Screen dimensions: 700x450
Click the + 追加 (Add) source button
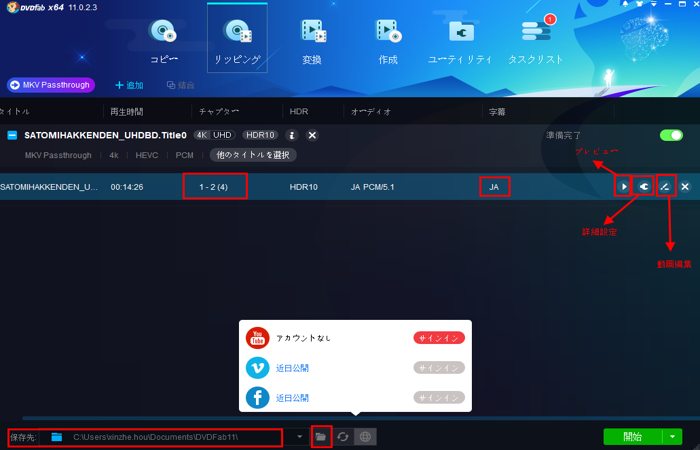[129, 85]
